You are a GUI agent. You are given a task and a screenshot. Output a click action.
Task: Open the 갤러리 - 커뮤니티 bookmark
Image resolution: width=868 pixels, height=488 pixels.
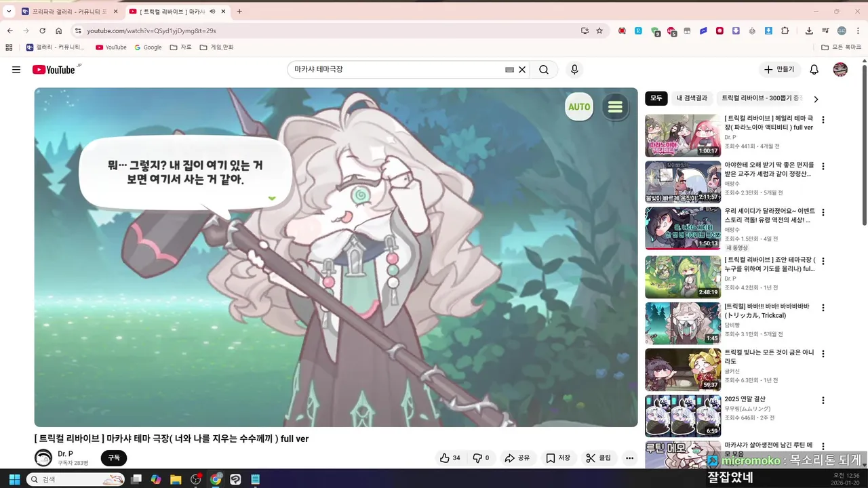tap(56, 47)
